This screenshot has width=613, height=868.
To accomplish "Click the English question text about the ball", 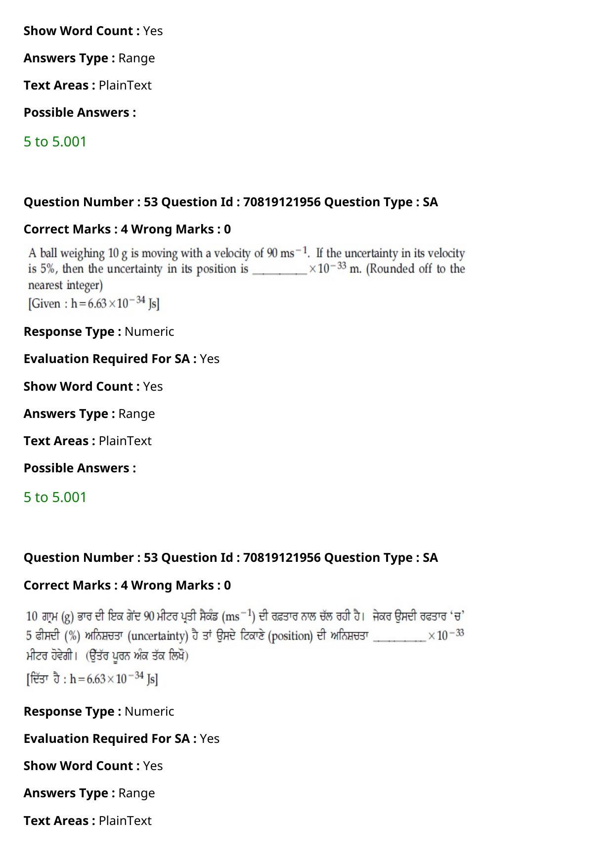I will click(246, 278).
